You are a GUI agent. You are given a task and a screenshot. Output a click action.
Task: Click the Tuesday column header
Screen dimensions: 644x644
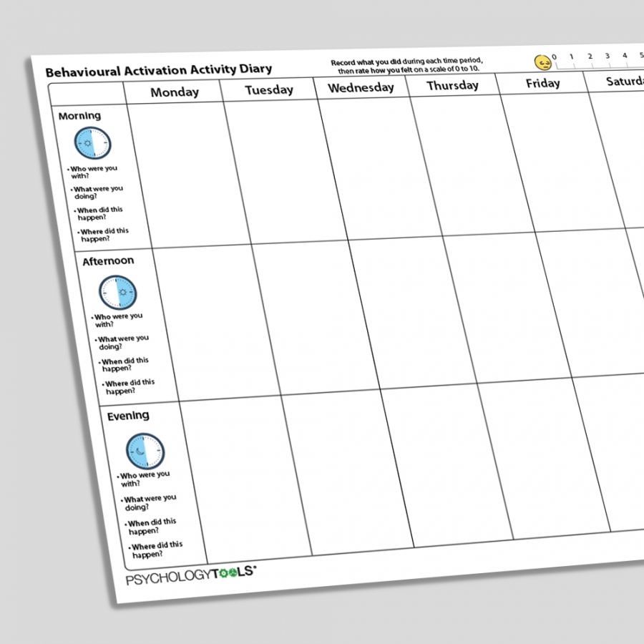pos(269,89)
